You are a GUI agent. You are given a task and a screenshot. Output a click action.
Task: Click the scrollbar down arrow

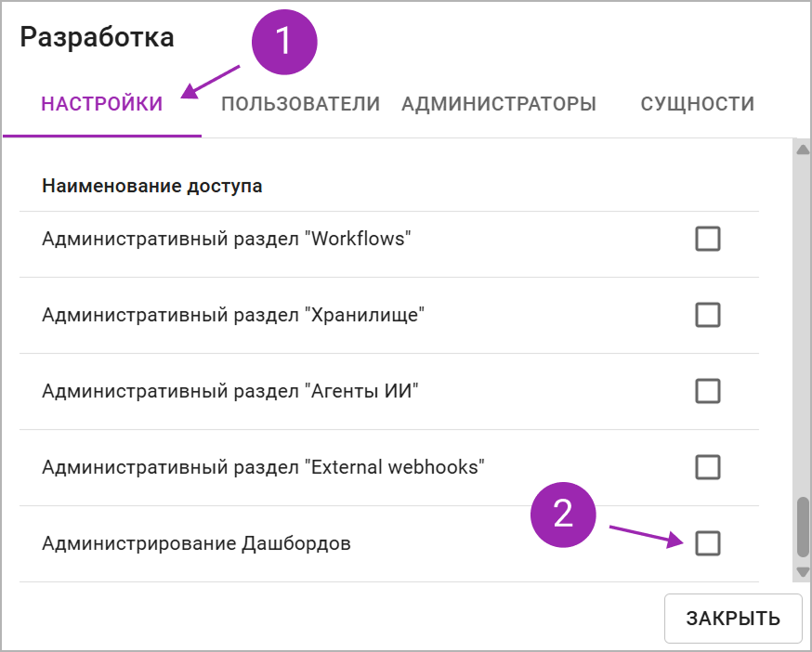pos(803,572)
